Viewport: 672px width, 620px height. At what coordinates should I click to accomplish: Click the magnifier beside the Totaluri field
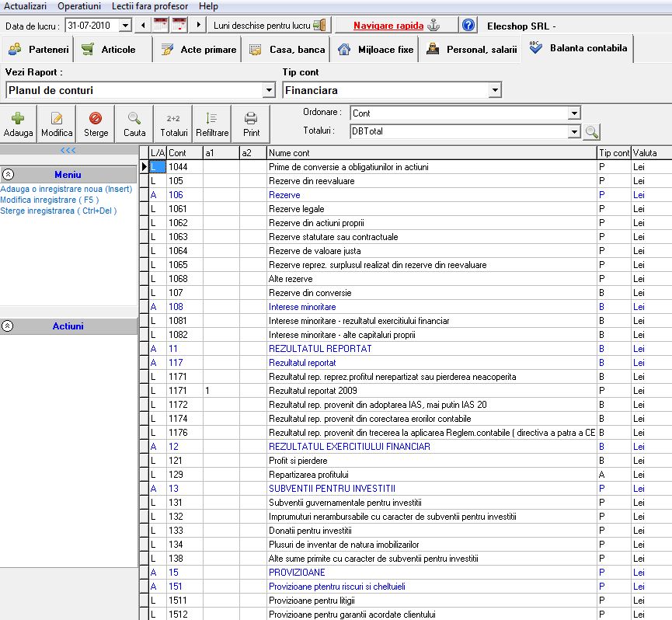(x=592, y=132)
